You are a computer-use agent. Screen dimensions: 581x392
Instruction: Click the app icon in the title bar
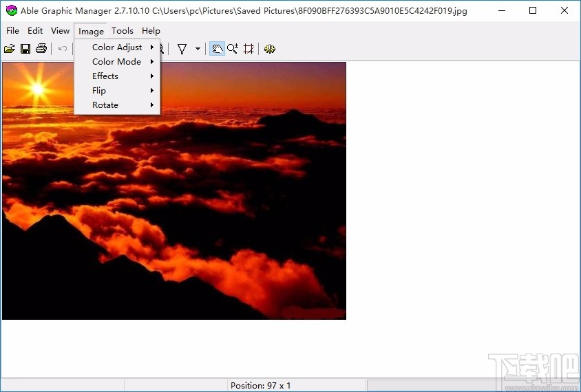pos(12,10)
